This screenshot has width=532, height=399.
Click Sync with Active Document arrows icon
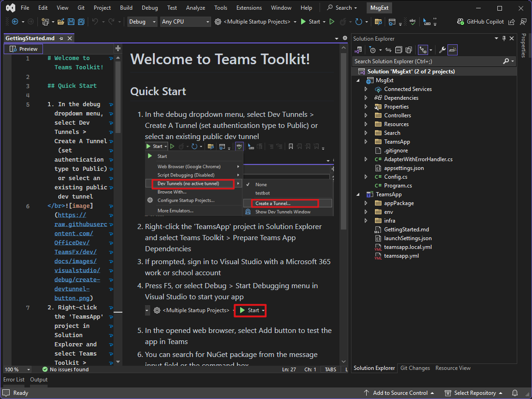tap(388, 50)
